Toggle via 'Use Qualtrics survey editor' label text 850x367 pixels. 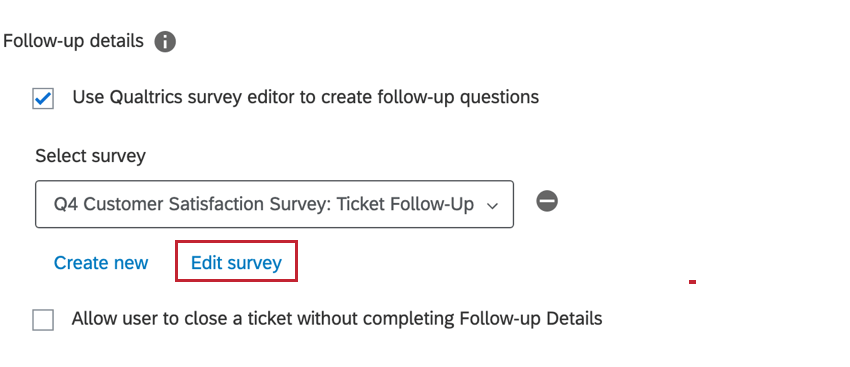pos(306,97)
